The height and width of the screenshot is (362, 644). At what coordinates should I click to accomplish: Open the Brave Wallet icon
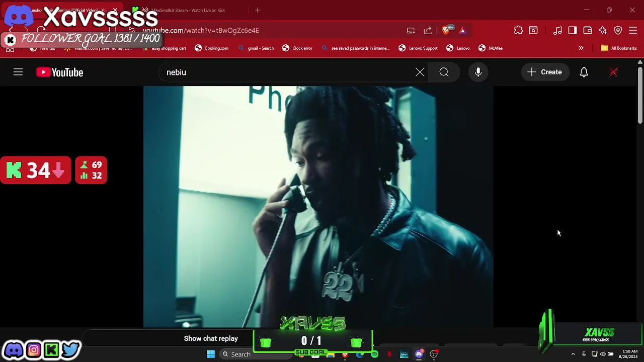pyautogui.click(x=588, y=31)
